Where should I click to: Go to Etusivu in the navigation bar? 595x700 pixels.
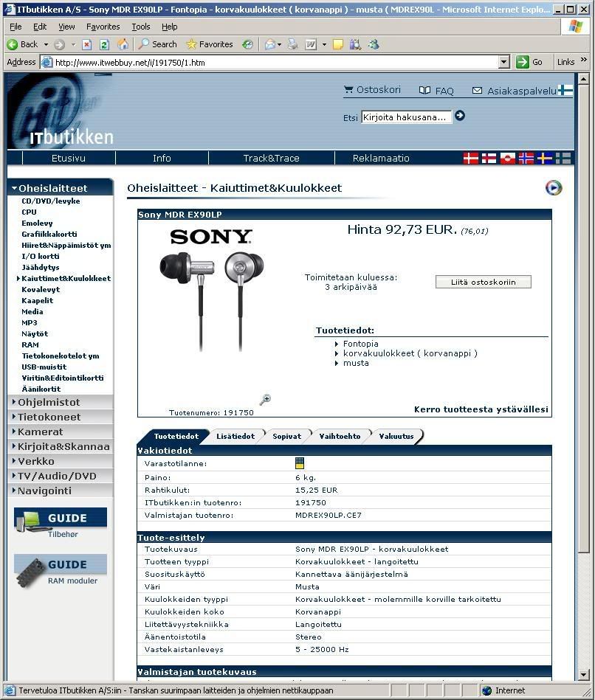69,158
